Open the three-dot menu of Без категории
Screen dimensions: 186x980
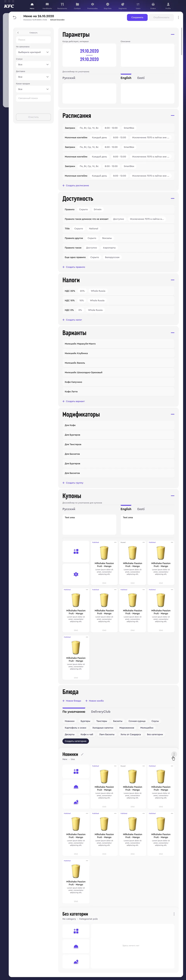tap(174, 914)
